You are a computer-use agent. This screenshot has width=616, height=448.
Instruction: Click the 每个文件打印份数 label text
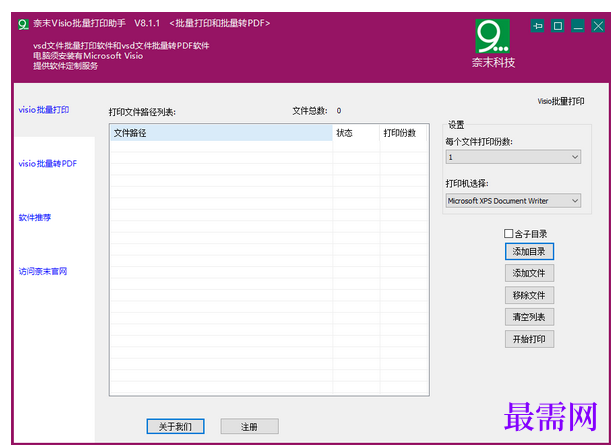point(479,142)
